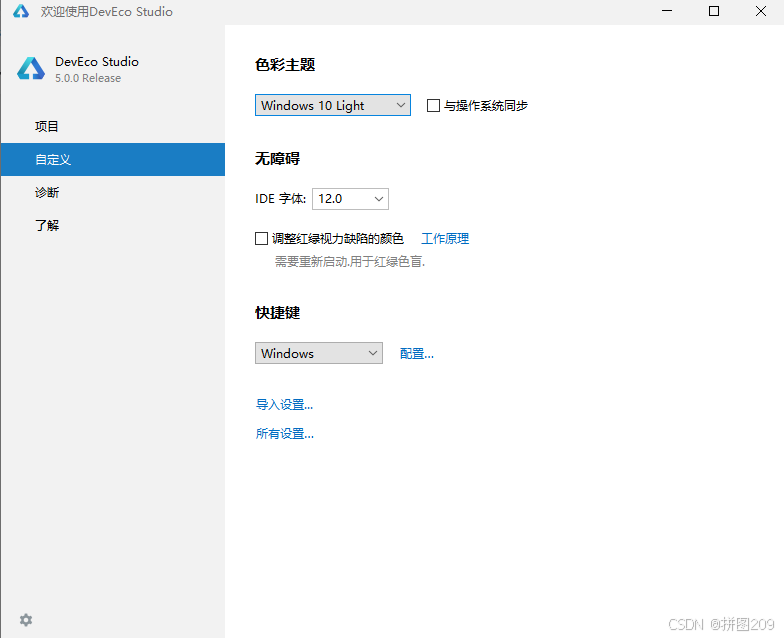The height and width of the screenshot is (638, 784).
Task: Click the 色彩主题 heading
Action: pos(285,64)
